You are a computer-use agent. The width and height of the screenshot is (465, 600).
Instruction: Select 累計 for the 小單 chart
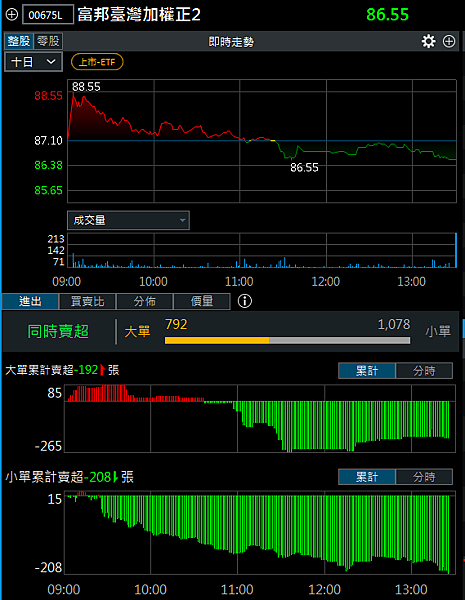367,477
